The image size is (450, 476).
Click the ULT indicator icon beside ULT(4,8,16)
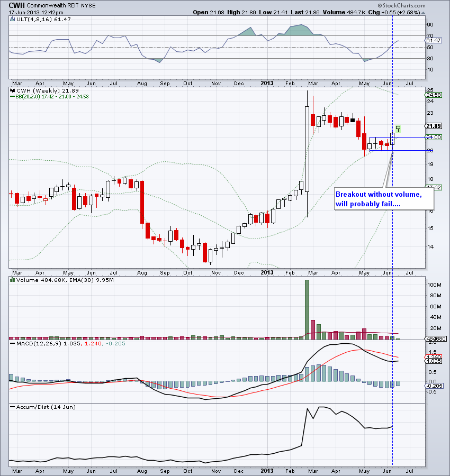click(x=13, y=19)
